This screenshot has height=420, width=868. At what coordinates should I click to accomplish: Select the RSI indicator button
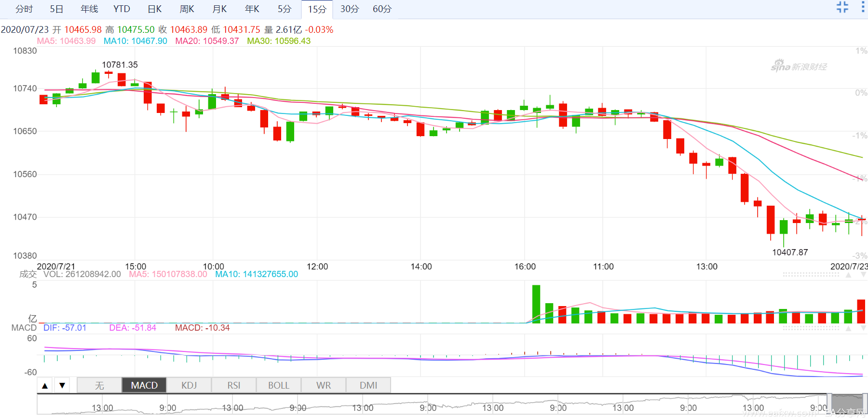click(234, 385)
